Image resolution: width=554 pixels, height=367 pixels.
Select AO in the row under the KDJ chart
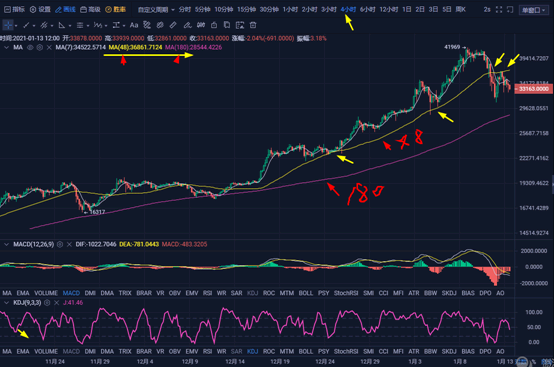pos(500,351)
